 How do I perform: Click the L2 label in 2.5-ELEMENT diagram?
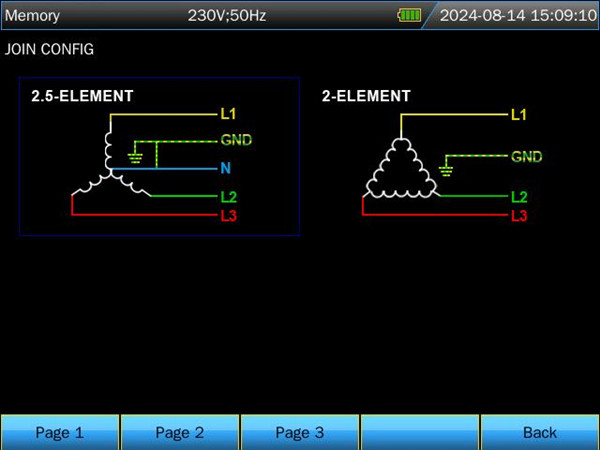pos(228,197)
